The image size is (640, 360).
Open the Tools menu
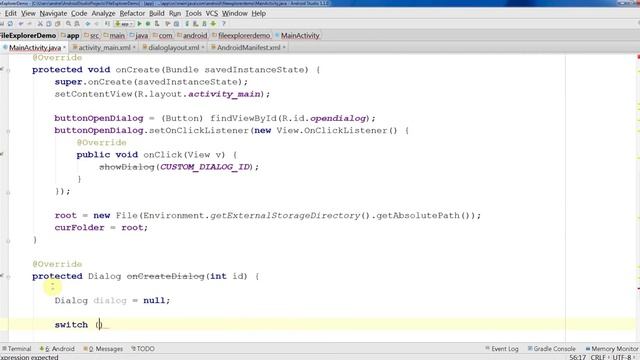[193, 13]
